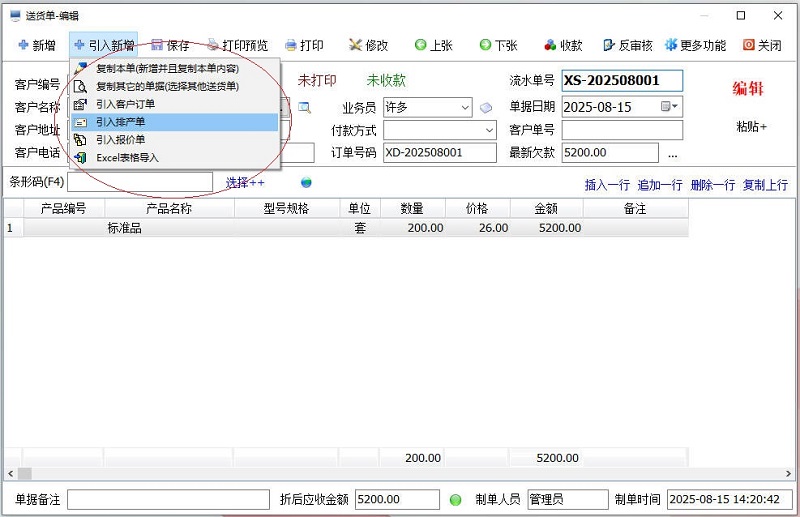Click the 选择++ link

(245, 183)
